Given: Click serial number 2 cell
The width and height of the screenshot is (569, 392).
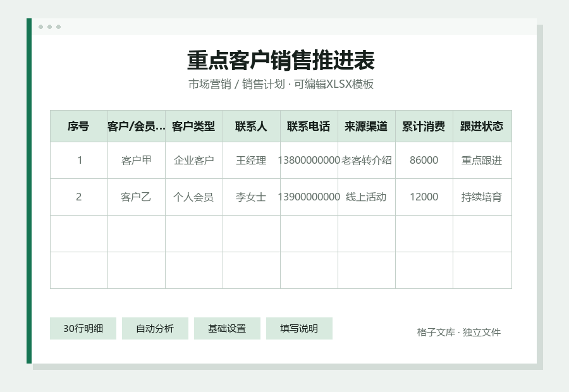Looking at the screenshot, I should pos(79,197).
